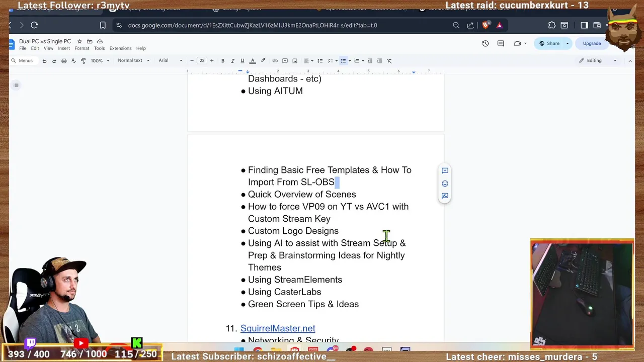Screen dimensions: 644x362
Task: Click the add comment toolbar icon
Action: coord(285,61)
